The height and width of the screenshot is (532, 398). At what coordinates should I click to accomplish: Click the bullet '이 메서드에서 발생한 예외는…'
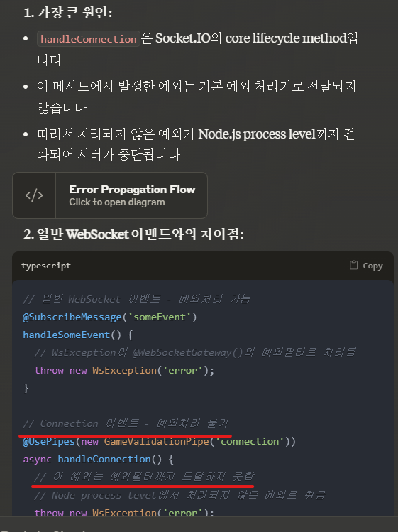coord(197,97)
